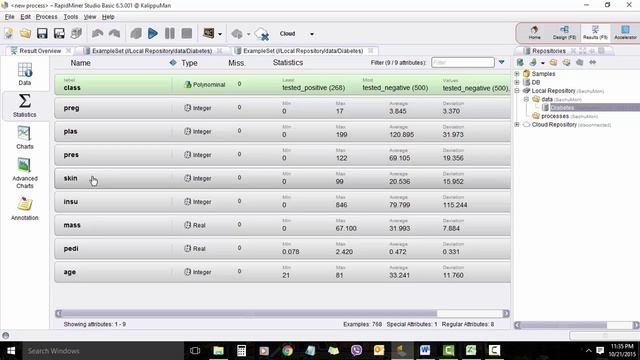Open the Tools menu
The image size is (640, 360).
point(71,17)
